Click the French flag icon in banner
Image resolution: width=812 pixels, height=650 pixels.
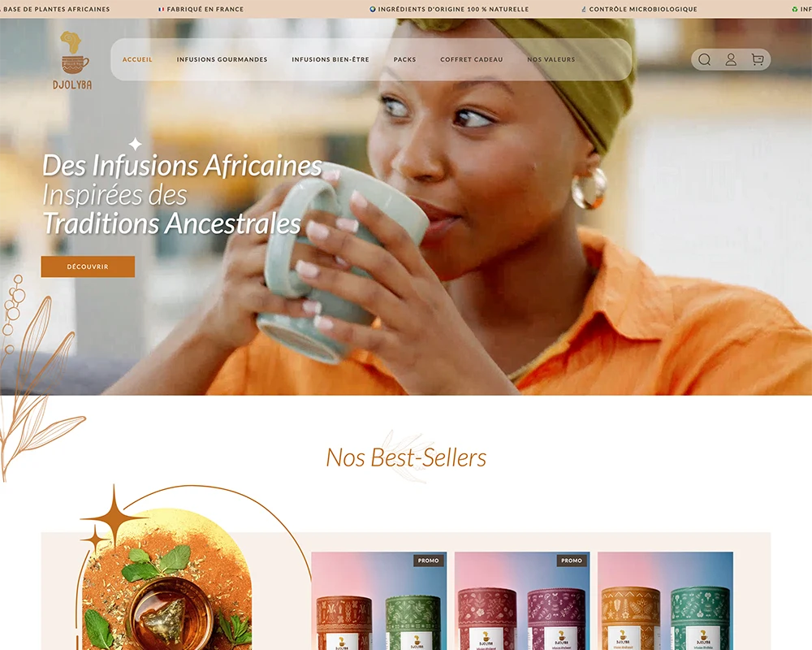tap(161, 9)
